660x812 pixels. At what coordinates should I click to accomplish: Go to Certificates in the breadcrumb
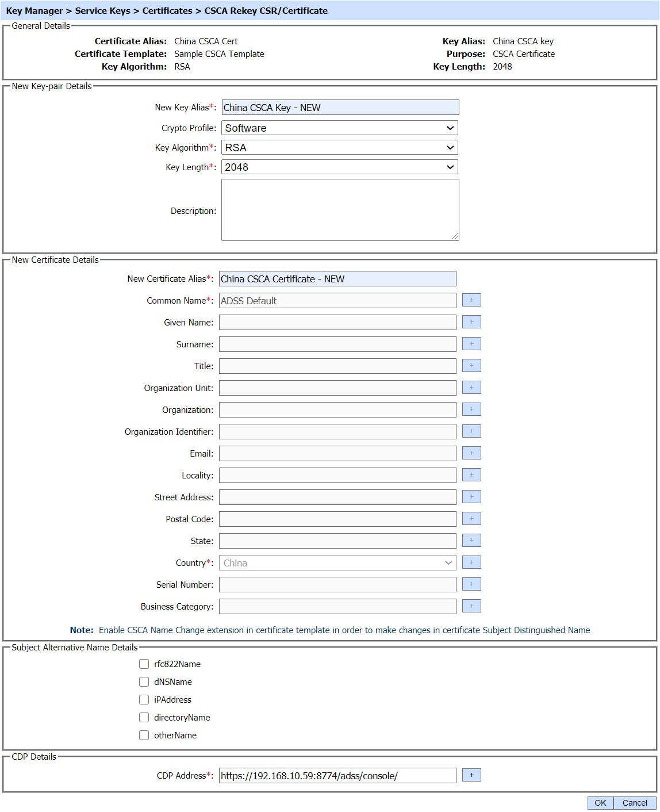pos(167,11)
